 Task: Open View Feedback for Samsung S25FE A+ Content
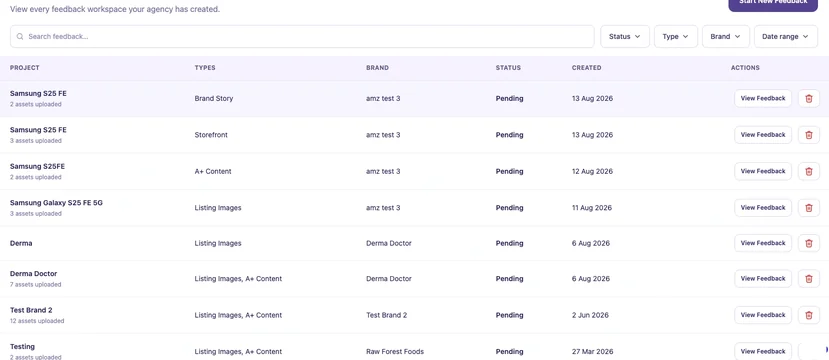(x=763, y=171)
